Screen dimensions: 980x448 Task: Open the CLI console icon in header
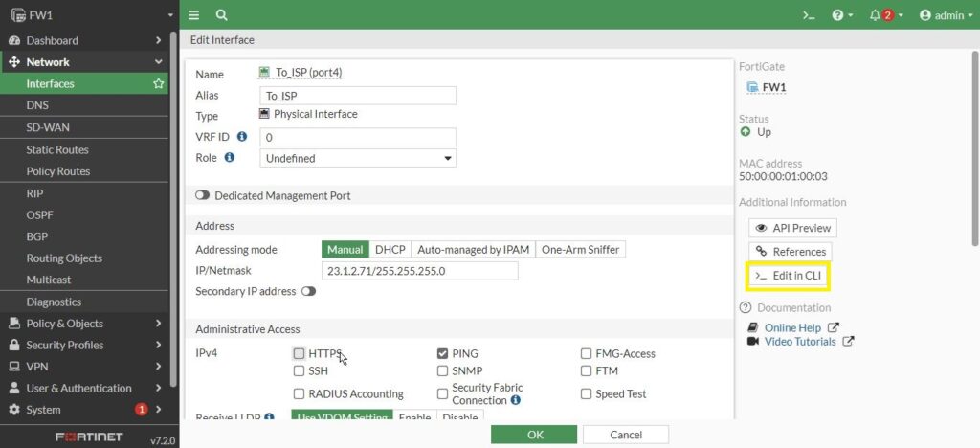pyautogui.click(x=809, y=15)
